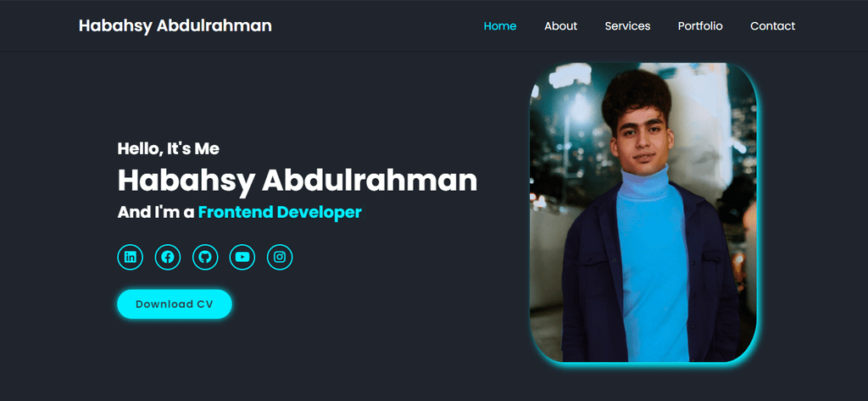868x401 pixels.
Task: Open the LinkedIn social icon
Action: tap(130, 257)
